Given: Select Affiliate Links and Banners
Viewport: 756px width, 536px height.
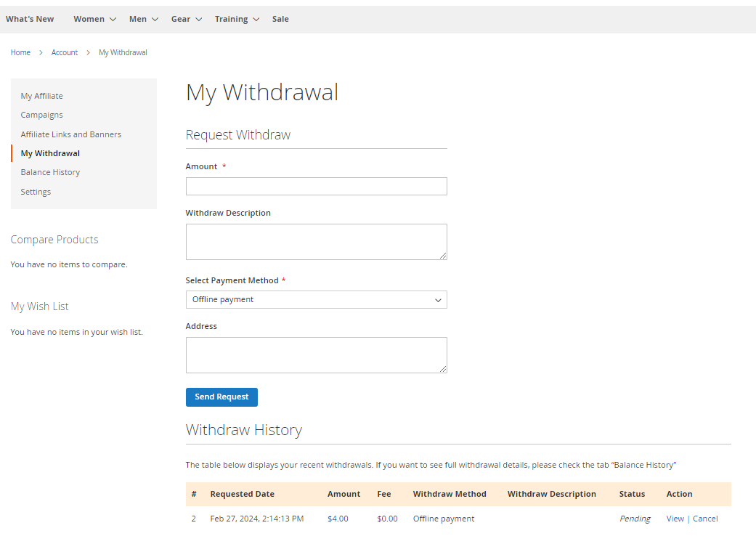Looking at the screenshot, I should click(x=71, y=134).
